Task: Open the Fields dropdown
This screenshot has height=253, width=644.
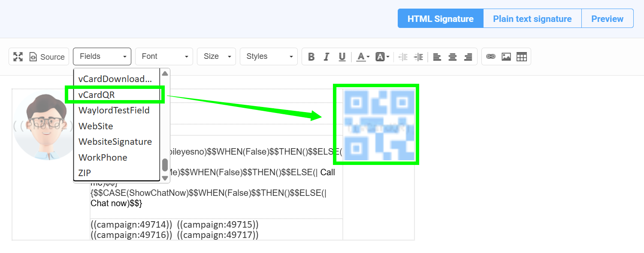Action: coord(102,56)
